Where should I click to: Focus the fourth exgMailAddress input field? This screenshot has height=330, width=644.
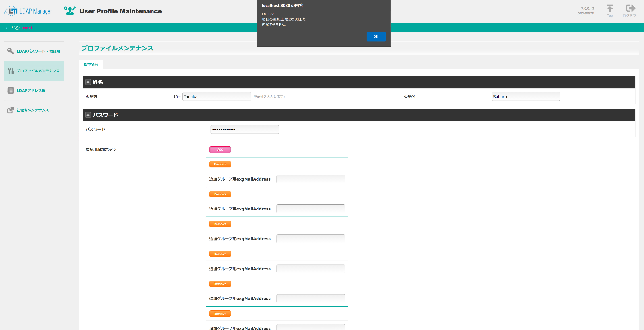point(311,269)
